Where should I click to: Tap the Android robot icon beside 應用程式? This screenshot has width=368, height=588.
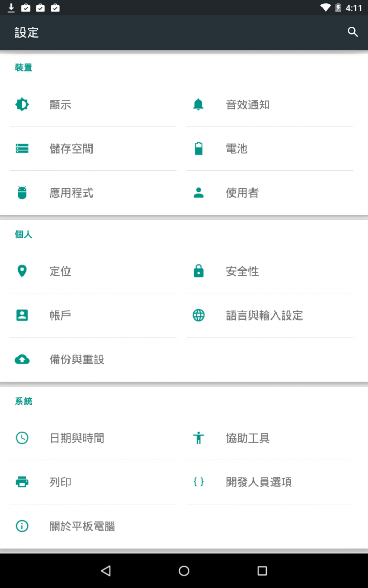pyautogui.click(x=22, y=192)
